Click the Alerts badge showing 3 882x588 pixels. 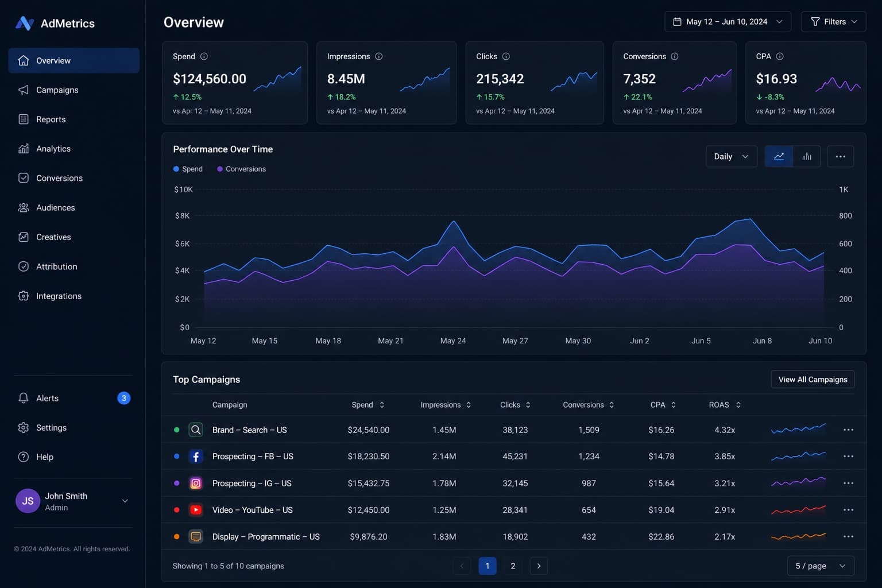coord(124,398)
